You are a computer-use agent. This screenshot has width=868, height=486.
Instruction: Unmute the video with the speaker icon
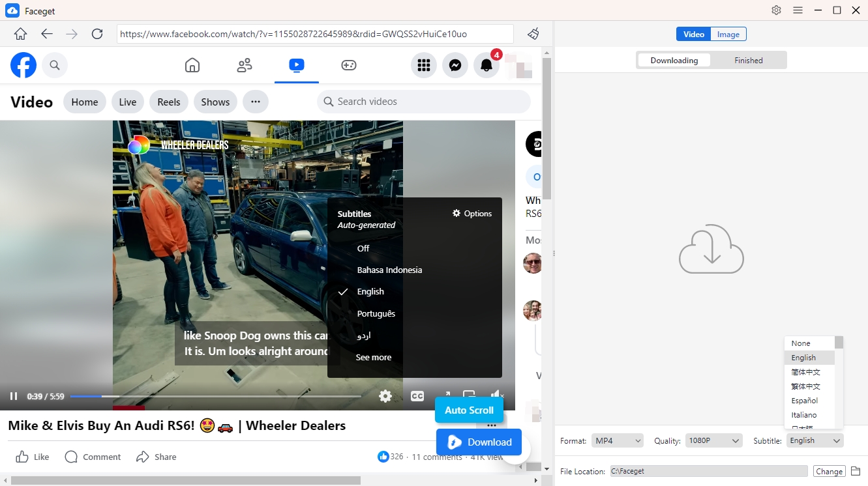point(497,395)
